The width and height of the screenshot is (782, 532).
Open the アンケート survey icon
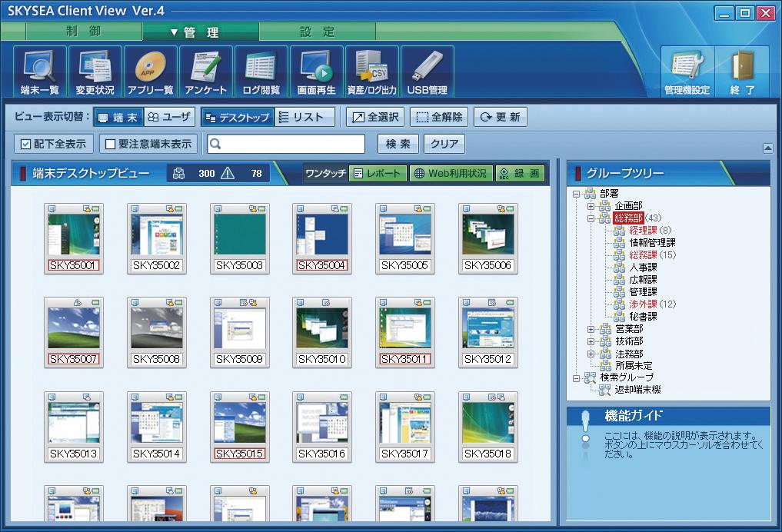tap(205, 71)
